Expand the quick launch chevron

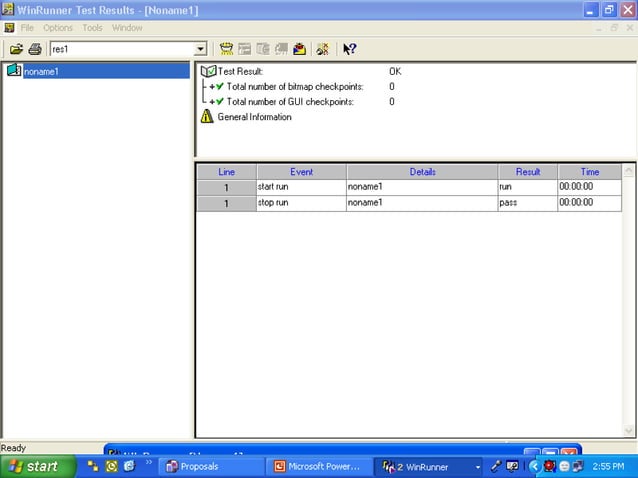(x=149, y=462)
